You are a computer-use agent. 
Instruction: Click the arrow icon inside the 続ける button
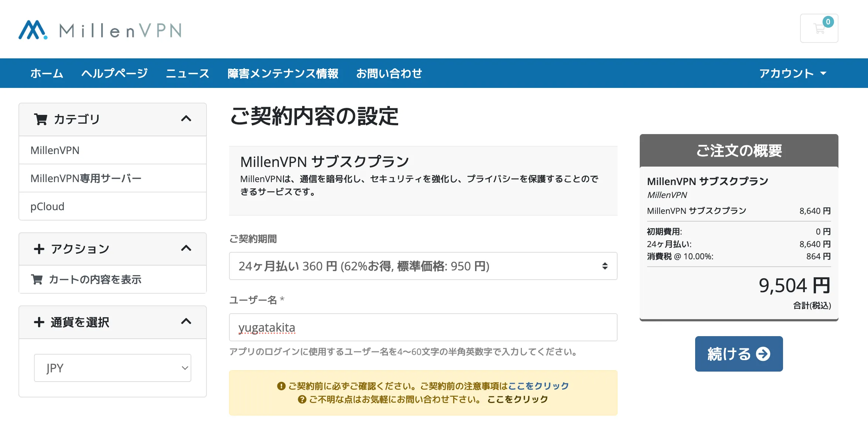coord(762,354)
